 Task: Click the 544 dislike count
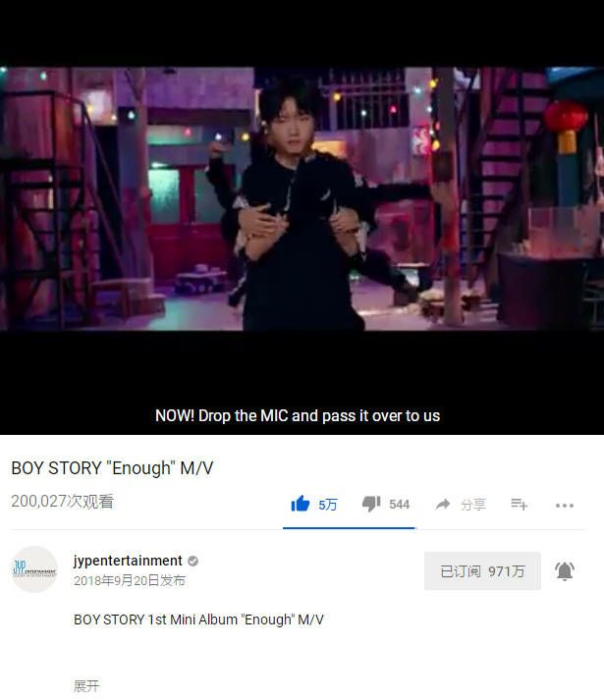pos(399,505)
